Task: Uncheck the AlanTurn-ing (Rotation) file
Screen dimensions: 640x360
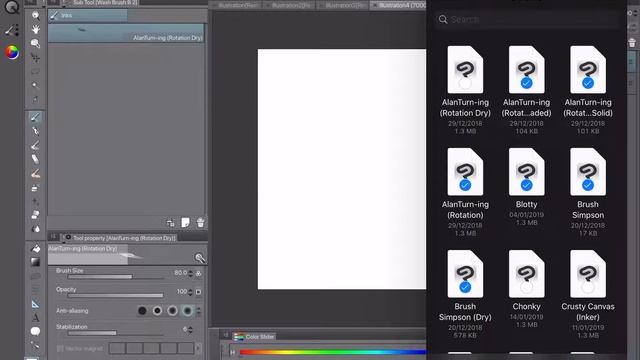Action: tap(465, 185)
